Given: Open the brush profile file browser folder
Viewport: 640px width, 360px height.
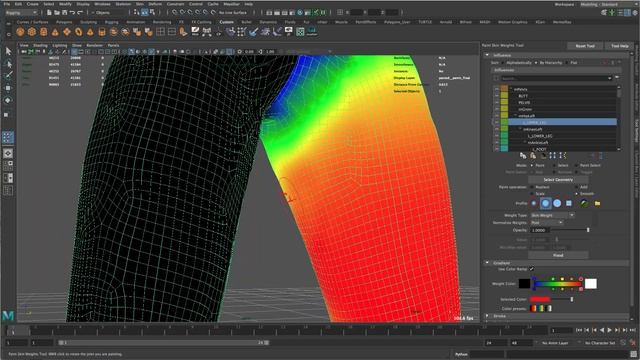Looking at the screenshot, I should 598,203.
